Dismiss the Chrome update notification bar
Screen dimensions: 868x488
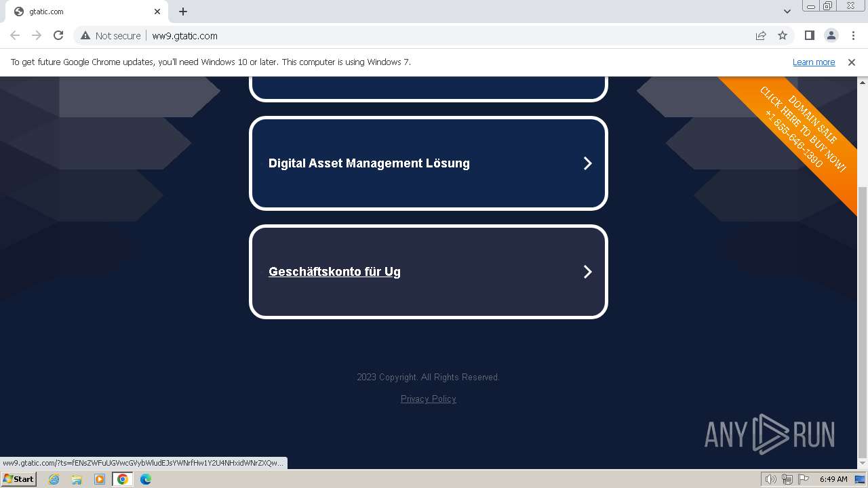pyautogui.click(x=852, y=62)
